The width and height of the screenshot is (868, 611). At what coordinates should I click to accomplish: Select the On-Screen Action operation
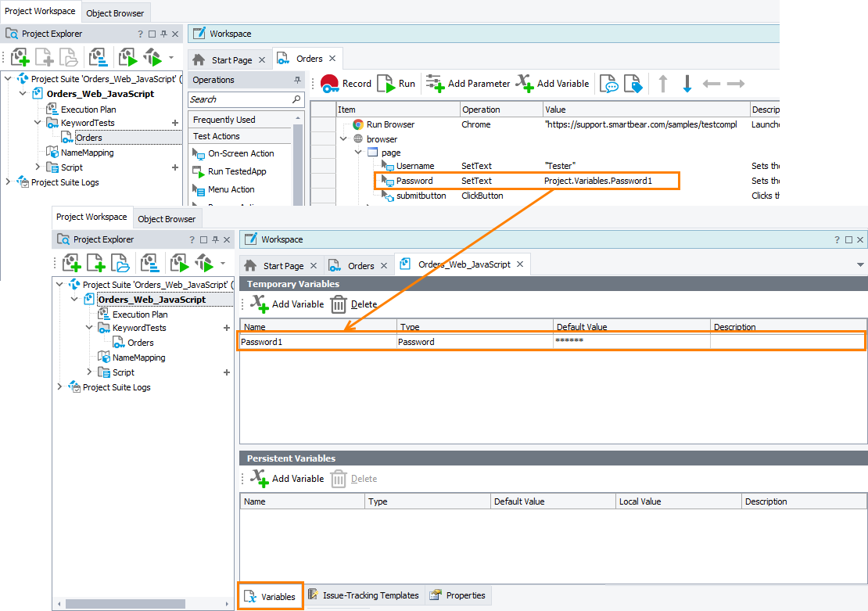(240, 153)
